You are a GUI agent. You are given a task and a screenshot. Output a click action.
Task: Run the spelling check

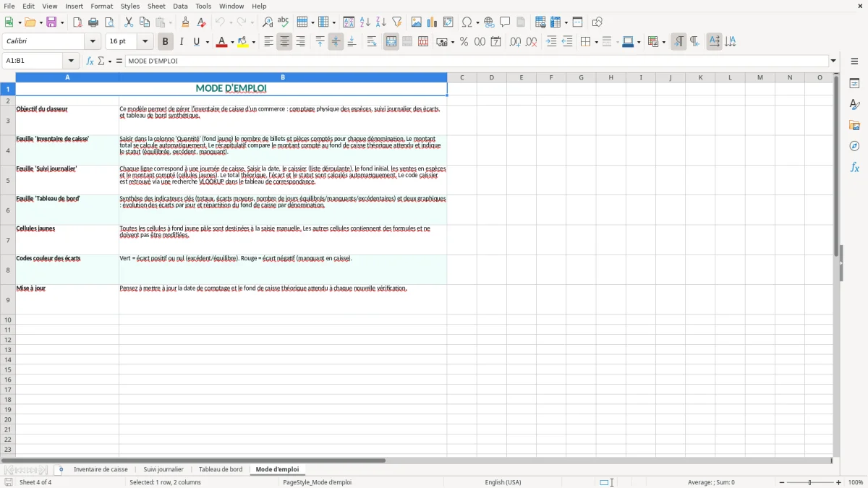click(x=284, y=22)
